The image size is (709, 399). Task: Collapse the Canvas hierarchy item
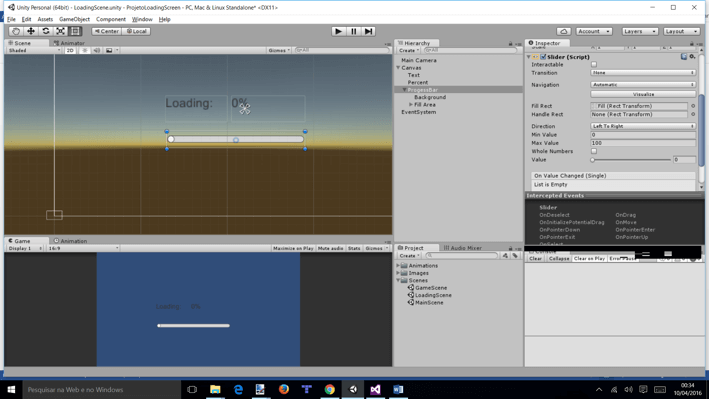[398, 68]
